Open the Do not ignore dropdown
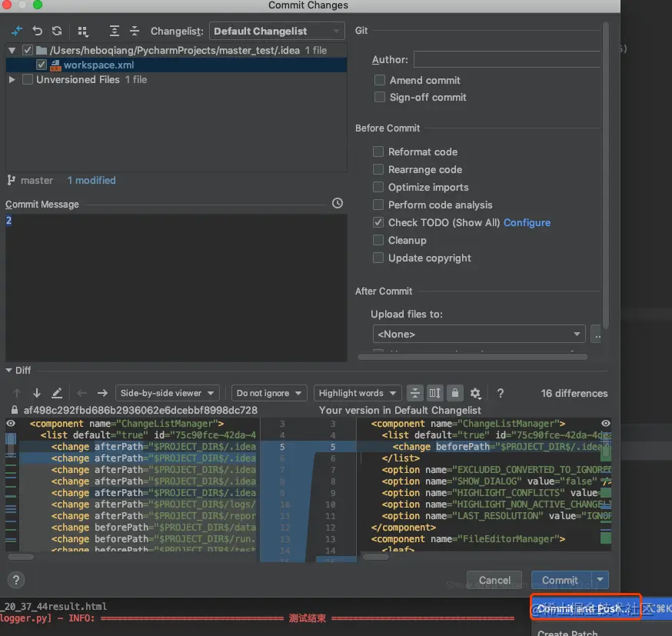 coord(269,393)
